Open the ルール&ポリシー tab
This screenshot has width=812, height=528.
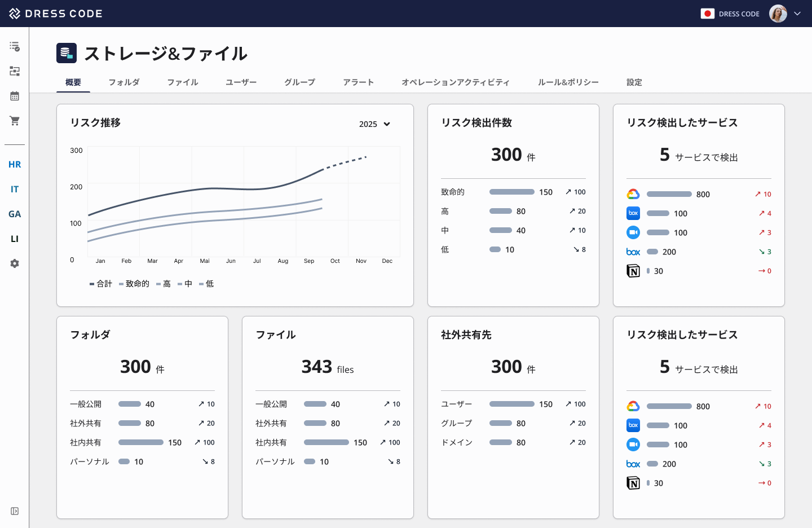coord(568,82)
